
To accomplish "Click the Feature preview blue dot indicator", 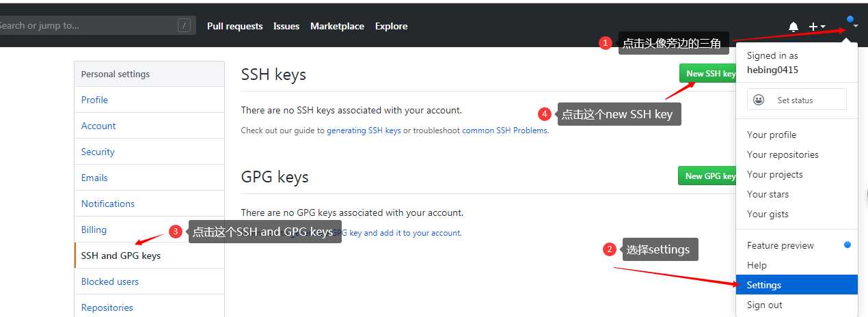I will 847,245.
